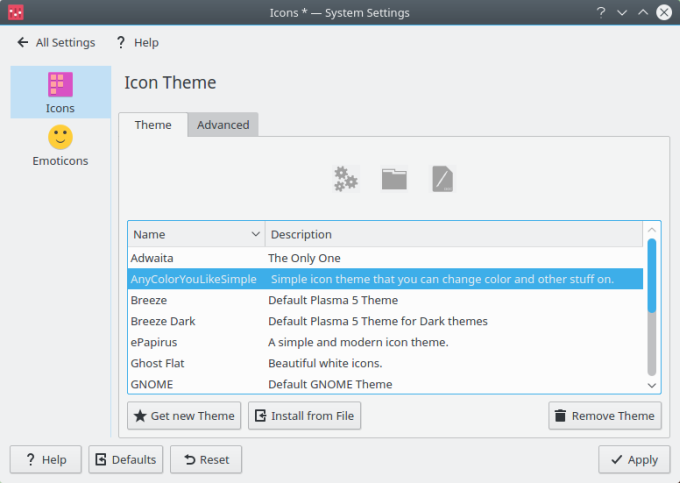Screen dimensions: 680x483
Task: Go back to All Settings
Action: point(56,42)
